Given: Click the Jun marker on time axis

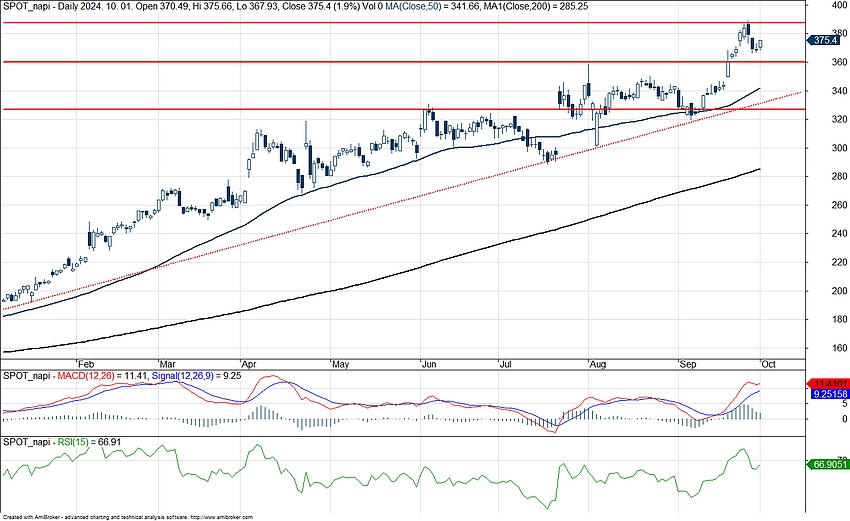Looking at the screenshot, I should pos(428,364).
